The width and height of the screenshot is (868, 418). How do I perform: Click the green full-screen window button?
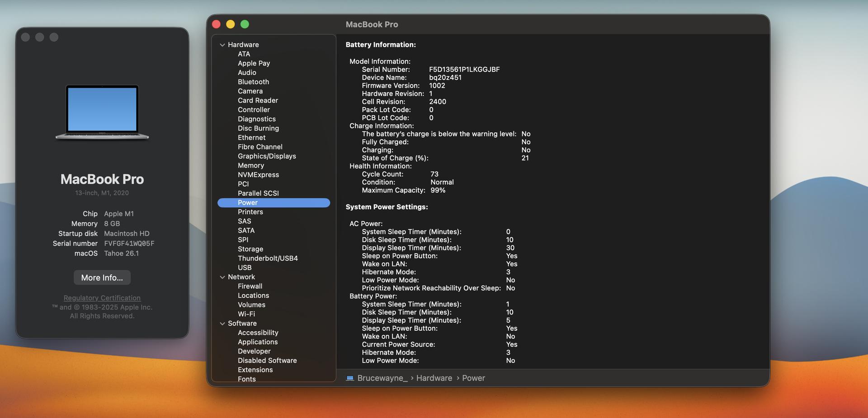pos(245,24)
